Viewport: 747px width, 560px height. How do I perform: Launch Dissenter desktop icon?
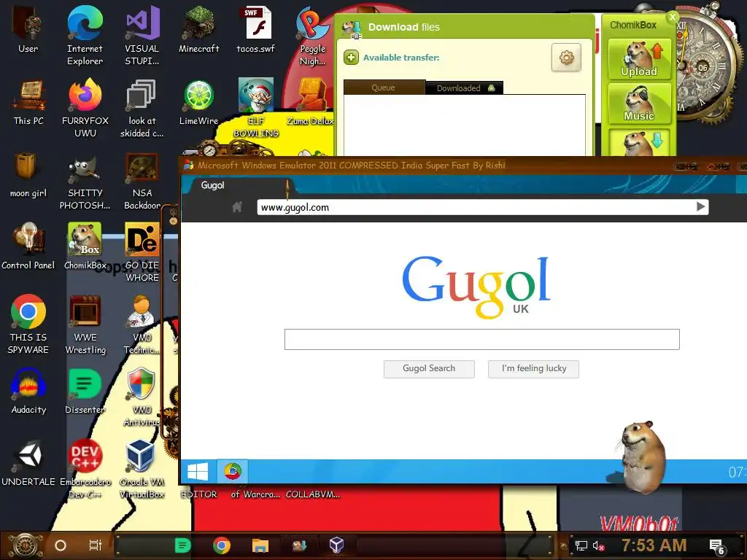pyautogui.click(x=85, y=391)
